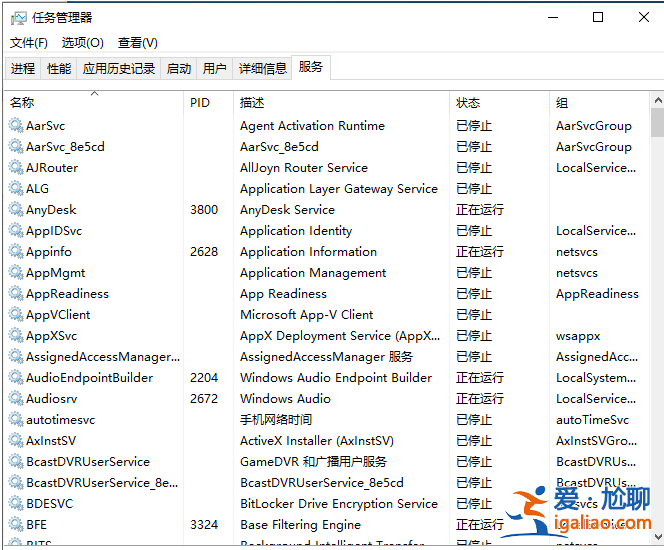Click the autotimesvc service gear icon

pyautogui.click(x=16, y=420)
